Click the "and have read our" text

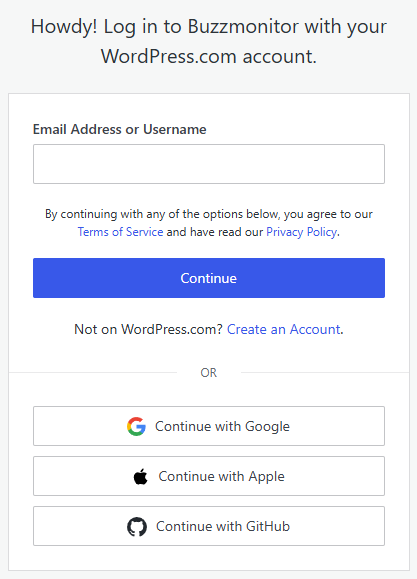(215, 232)
